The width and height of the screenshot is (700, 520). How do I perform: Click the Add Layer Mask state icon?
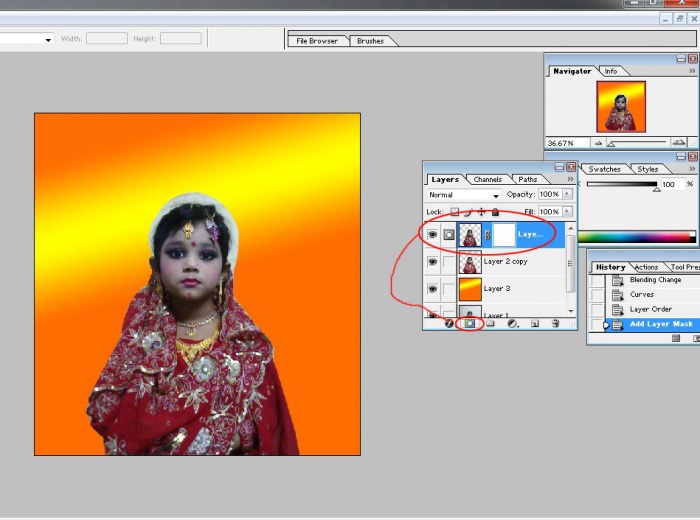tap(618, 324)
